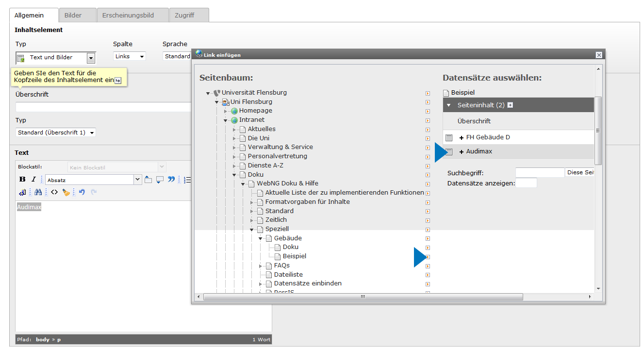Open find and replace binoculars icon
The width and height of the screenshot is (644, 349).
pos(38,192)
